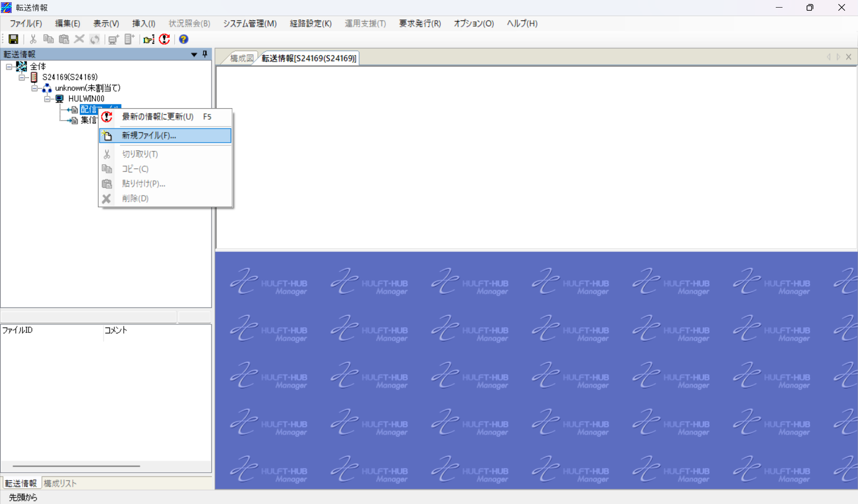858x504 pixels.
Task: Select the HULWIN00 computer icon in tree
Action: (x=59, y=99)
